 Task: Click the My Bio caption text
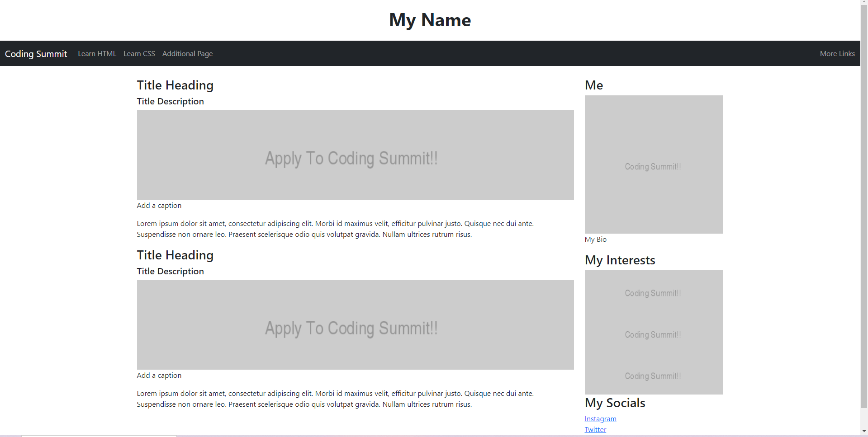[x=596, y=240]
